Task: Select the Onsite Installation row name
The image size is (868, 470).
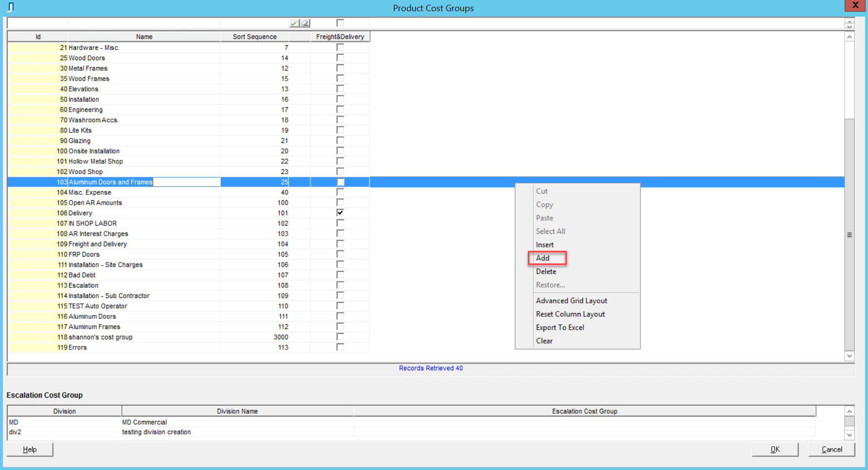Action: click(x=94, y=151)
